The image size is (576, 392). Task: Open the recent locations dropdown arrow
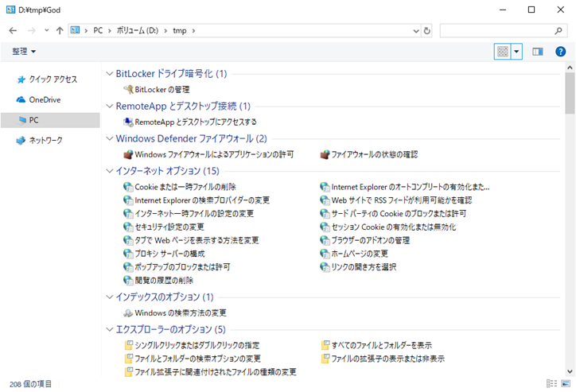click(x=47, y=30)
